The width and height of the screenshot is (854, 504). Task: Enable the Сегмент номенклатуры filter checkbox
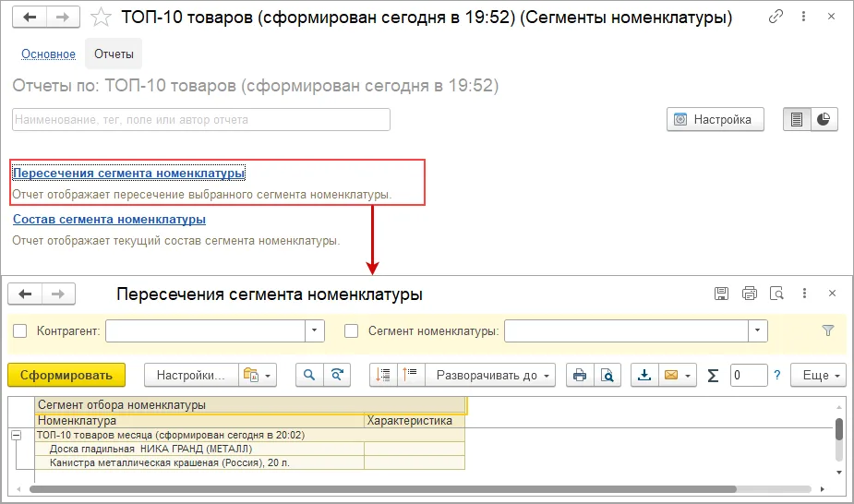point(352,330)
